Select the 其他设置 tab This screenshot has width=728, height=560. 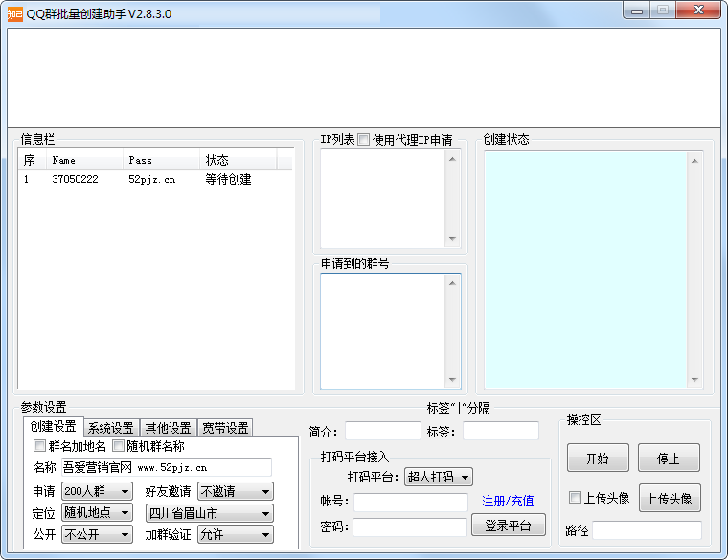pyautogui.click(x=168, y=428)
